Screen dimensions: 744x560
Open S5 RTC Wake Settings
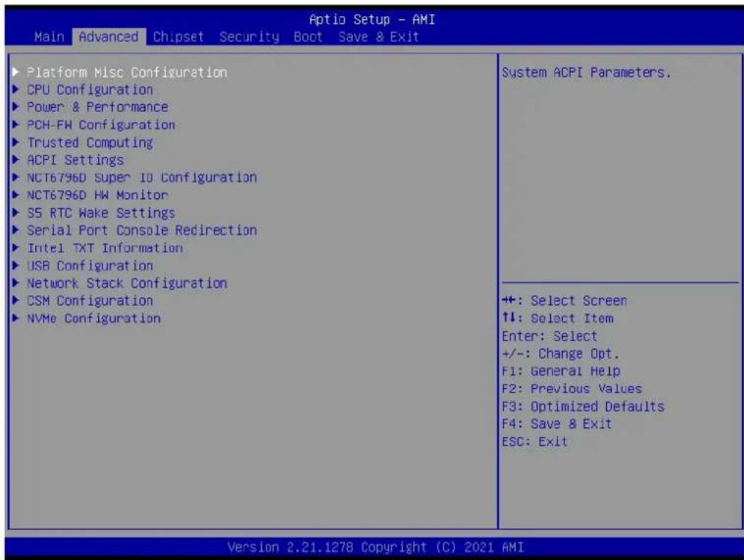click(x=101, y=213)
